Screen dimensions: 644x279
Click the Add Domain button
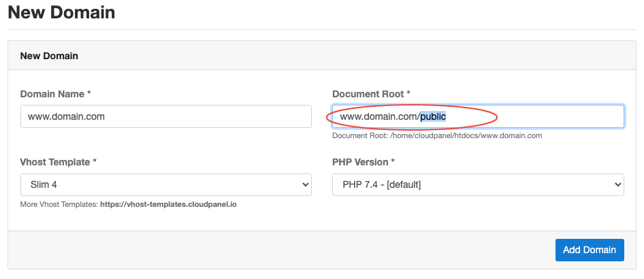point(590,250)
